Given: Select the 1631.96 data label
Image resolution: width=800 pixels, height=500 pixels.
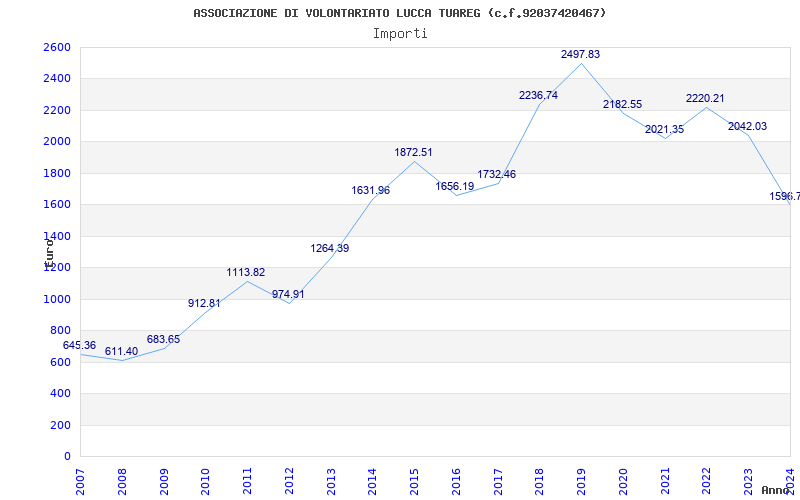Looking at the screenshot, I should click(370, 190).
